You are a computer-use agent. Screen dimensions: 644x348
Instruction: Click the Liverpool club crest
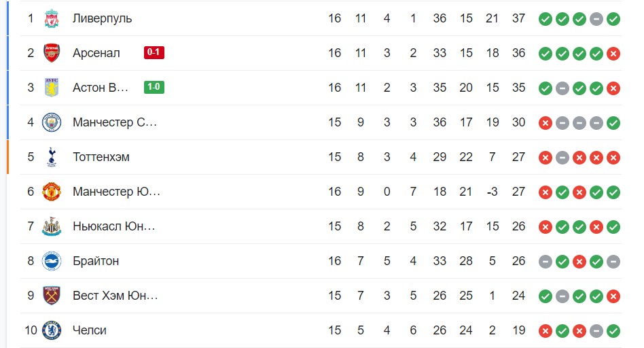pos(52,18)
